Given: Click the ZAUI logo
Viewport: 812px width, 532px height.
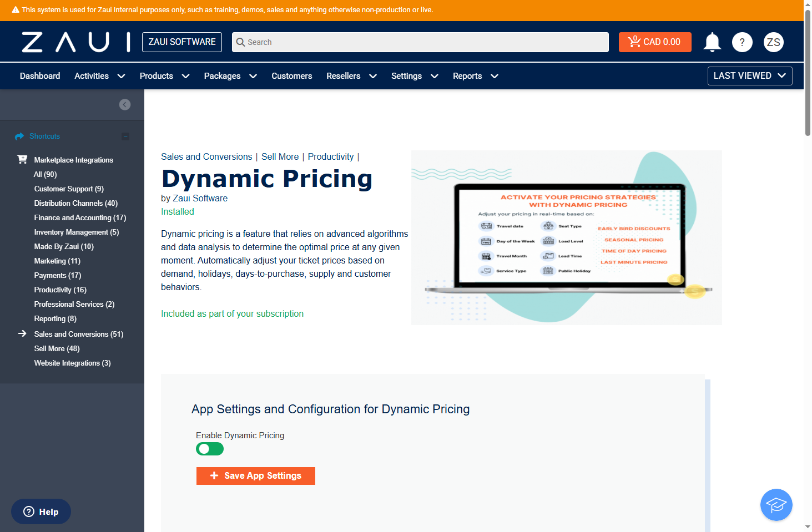Looking at the screenshot, I should 76,42.
